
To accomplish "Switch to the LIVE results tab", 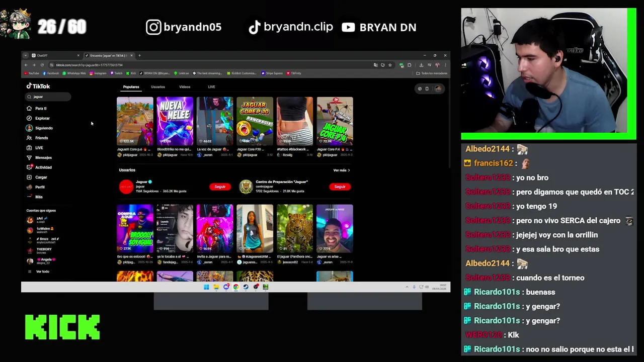I will pos(211,87).
